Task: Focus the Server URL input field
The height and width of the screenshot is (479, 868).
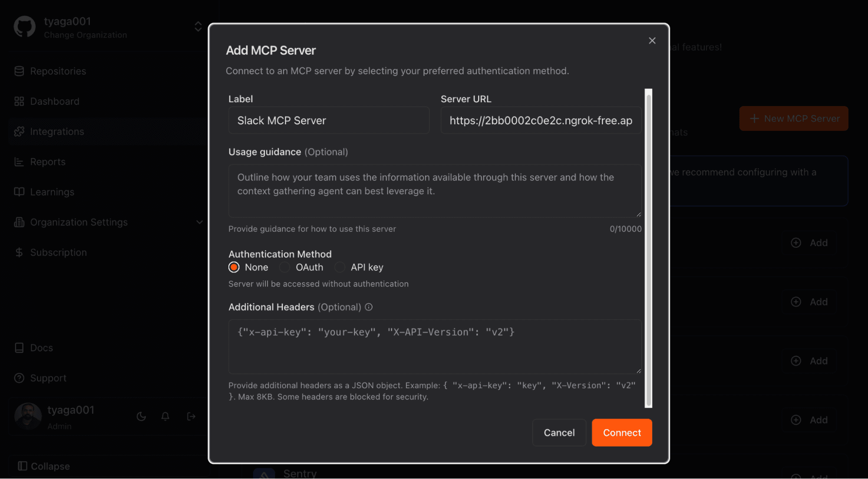Action: [541, 120]
